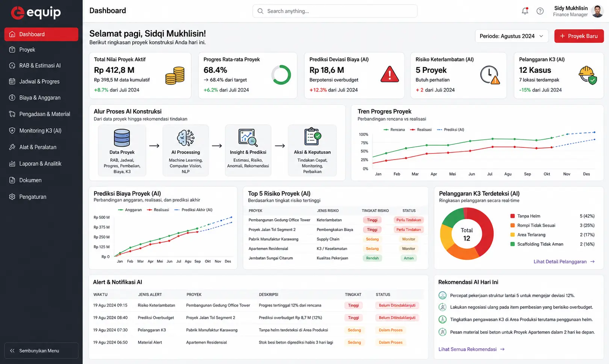609x364 pixels.
Task: Click the safety helmet K3 icon
Action: coord(588,75)
